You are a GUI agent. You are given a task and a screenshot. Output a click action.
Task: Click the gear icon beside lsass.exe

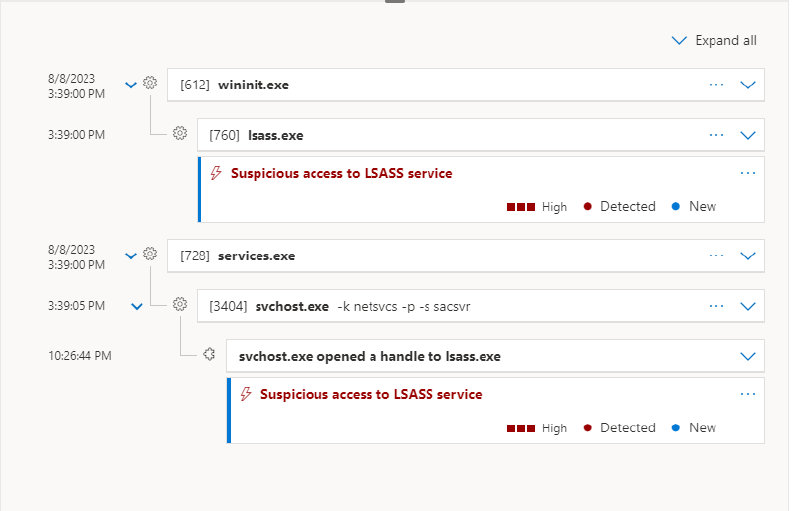coord(180,134)
